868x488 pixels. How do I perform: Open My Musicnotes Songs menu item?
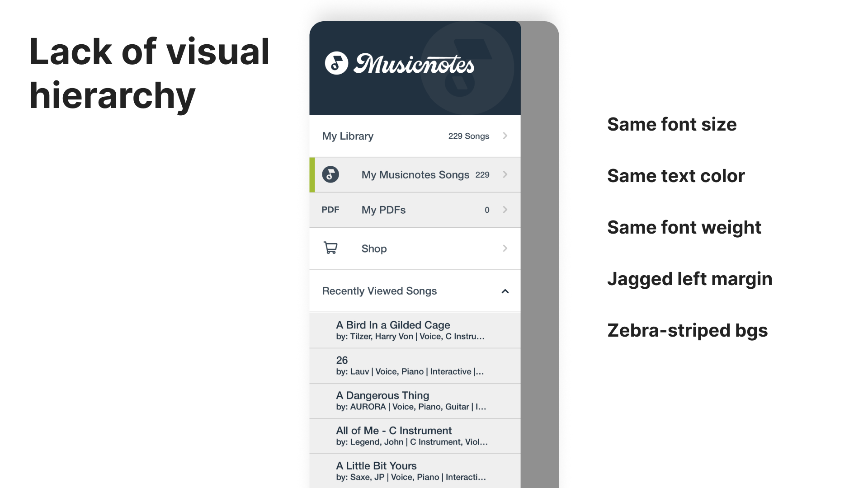(415, 175)
